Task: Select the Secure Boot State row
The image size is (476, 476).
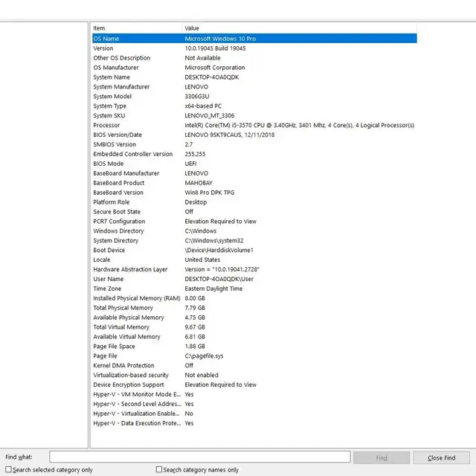Action: pos(254,211)
